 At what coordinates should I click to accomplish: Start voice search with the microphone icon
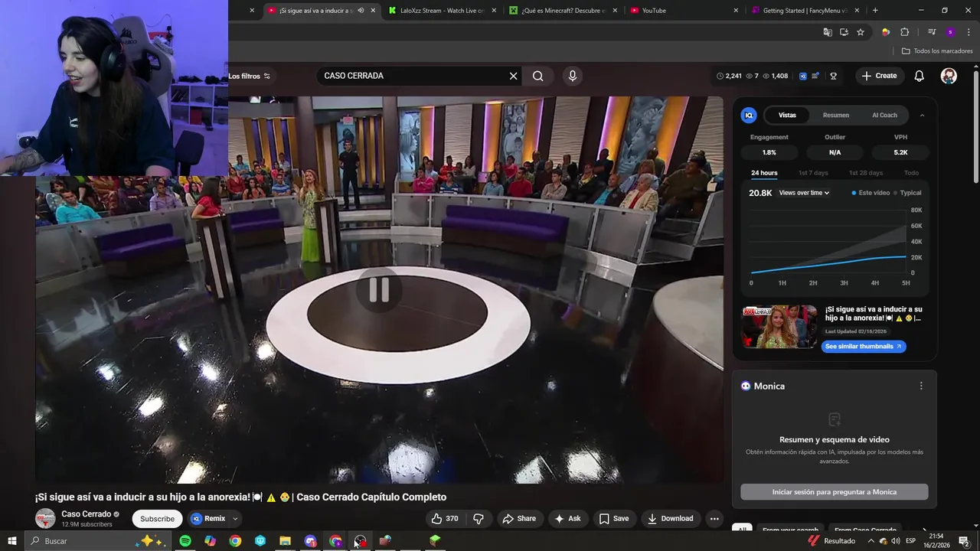pos(572,76)
